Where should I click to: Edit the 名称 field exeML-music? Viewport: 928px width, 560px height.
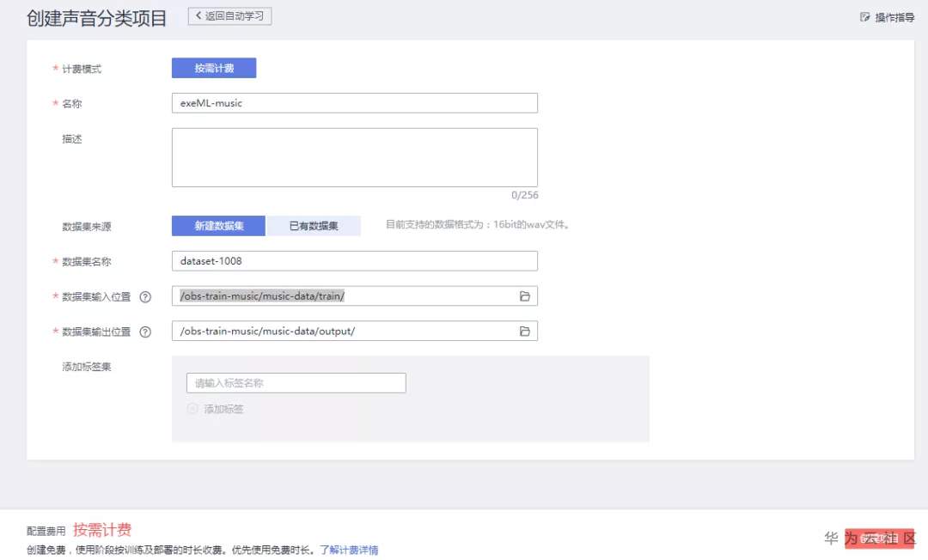point(355,103)
